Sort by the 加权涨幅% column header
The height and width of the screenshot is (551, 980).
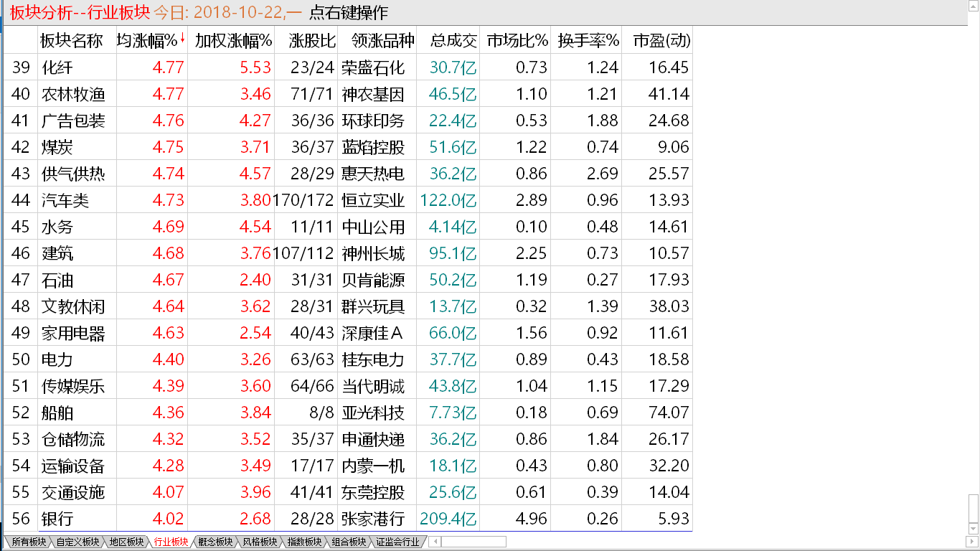pos(234,41)
